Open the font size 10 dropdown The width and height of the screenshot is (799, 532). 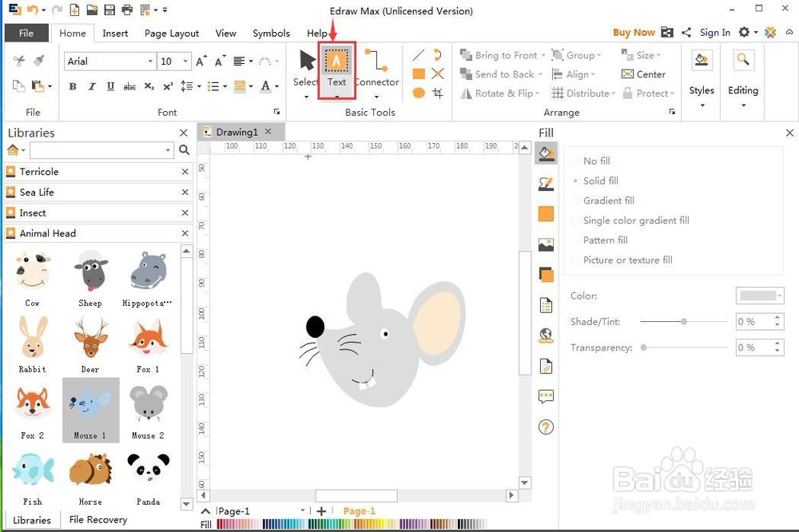(185, 62)
